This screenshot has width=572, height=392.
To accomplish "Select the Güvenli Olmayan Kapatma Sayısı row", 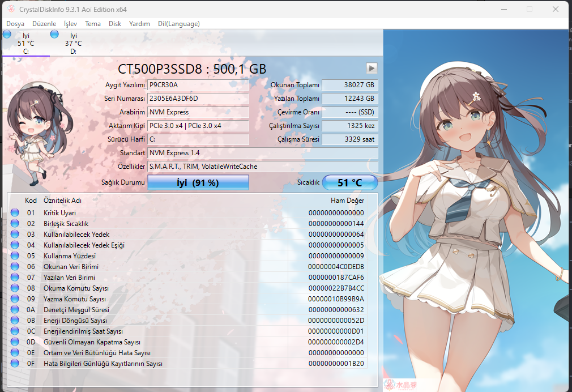I will pos(187,342).
